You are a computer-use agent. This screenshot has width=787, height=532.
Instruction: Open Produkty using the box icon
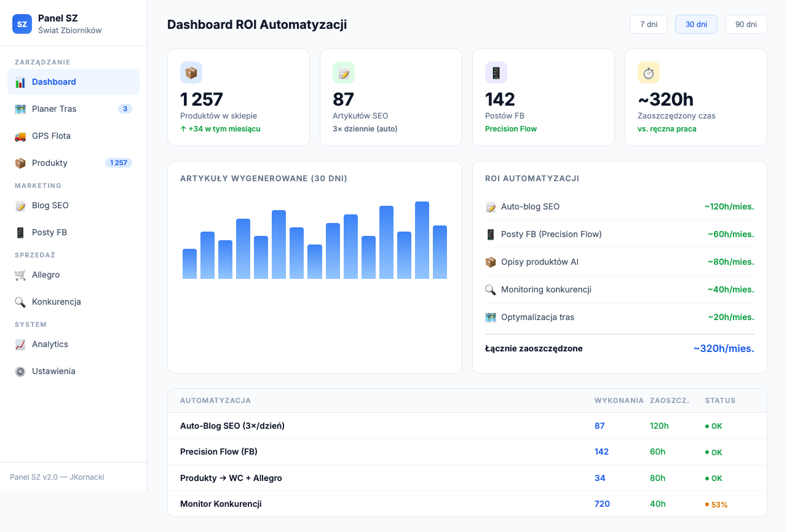pos(20,163)
